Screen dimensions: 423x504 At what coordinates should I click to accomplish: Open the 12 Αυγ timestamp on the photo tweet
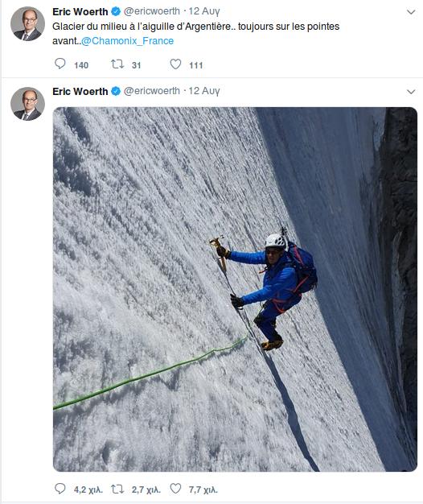tap(204, 91)
